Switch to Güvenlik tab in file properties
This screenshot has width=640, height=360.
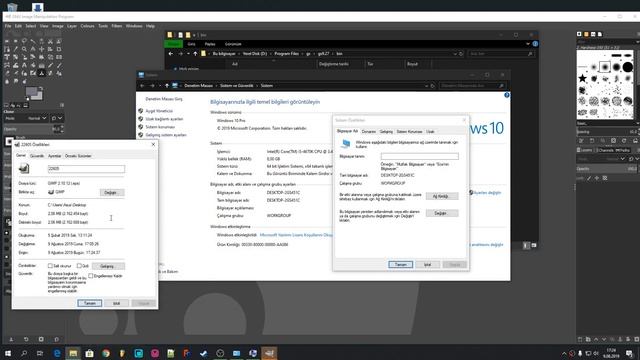37,156
